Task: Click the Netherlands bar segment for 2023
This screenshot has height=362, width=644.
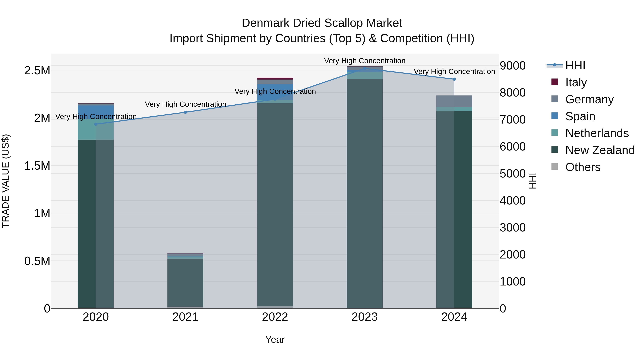Action: 365,76
